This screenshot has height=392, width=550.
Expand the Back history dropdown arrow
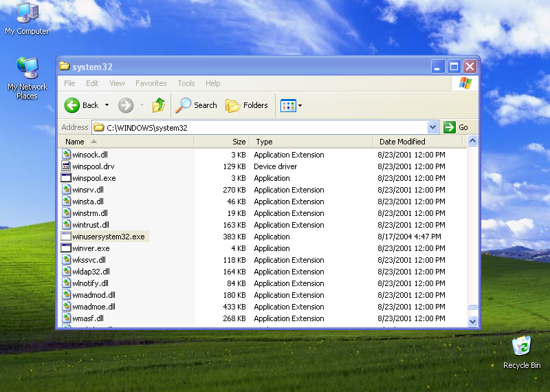[x=107, y=105]
